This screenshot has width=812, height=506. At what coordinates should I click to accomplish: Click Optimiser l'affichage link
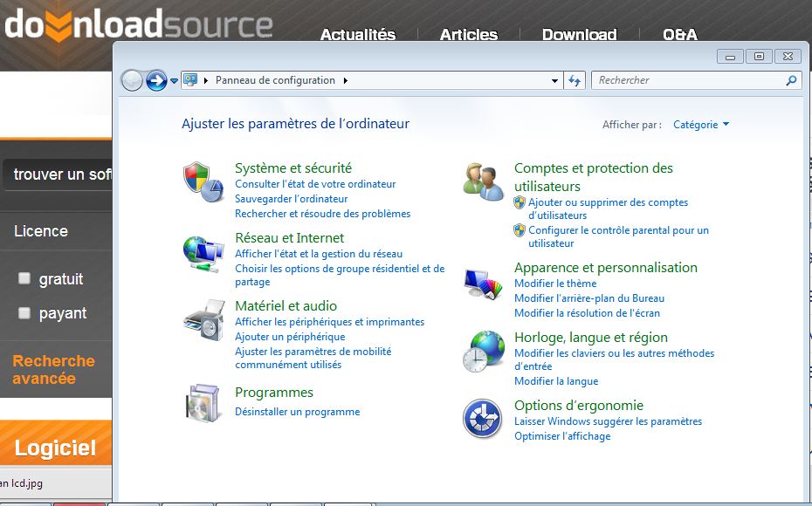[562, 436]
